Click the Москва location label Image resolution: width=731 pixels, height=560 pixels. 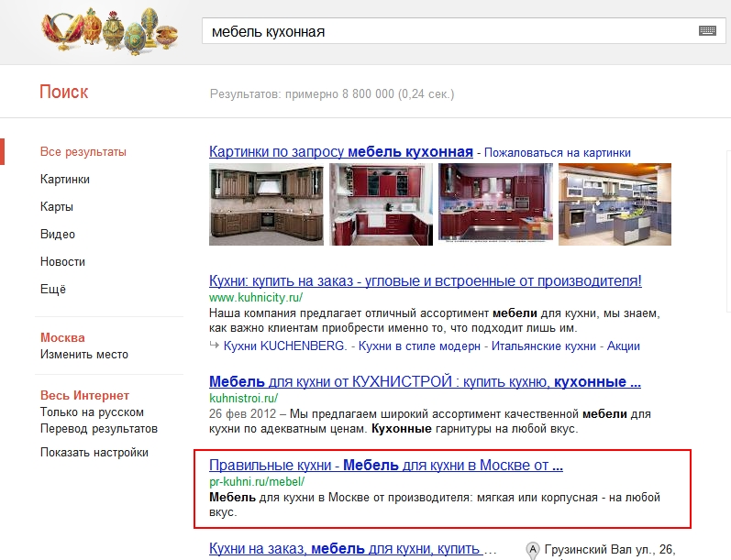click(x=62, y=338)
